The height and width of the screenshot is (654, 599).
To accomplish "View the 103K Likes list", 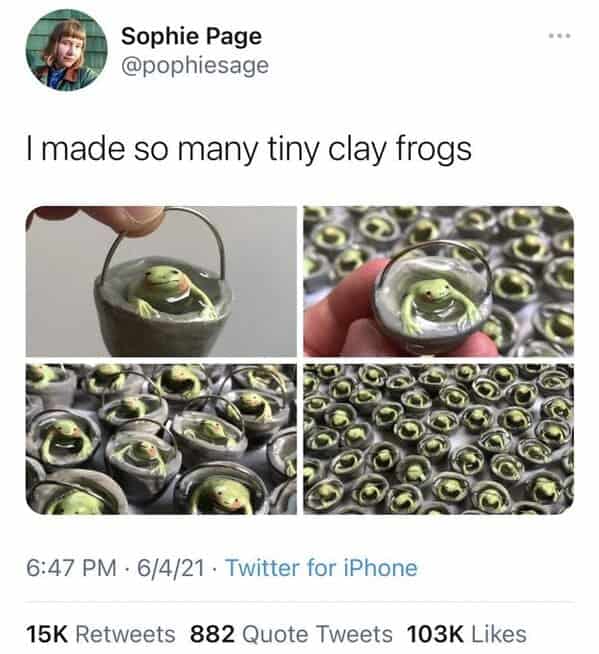I will [x=466, y=634].
